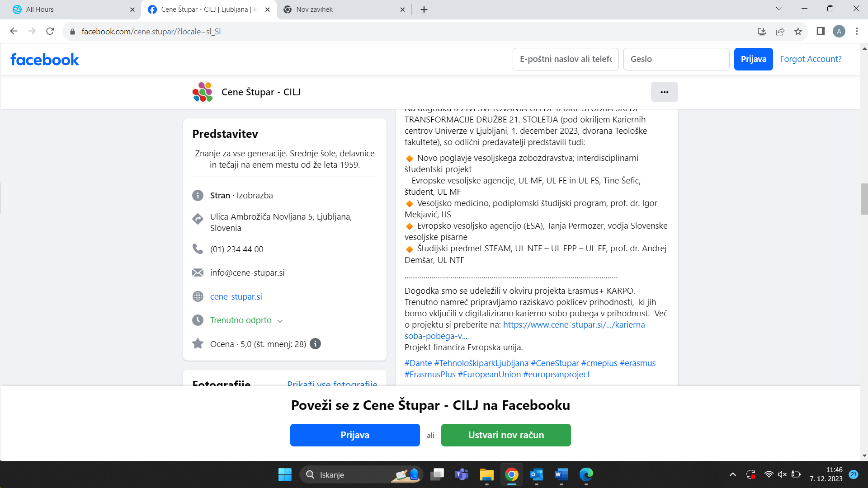The height and width of the screenshot is (488, 868).
Task: Open Microsoft Teams from the taskbar
Action: [462, 474]
